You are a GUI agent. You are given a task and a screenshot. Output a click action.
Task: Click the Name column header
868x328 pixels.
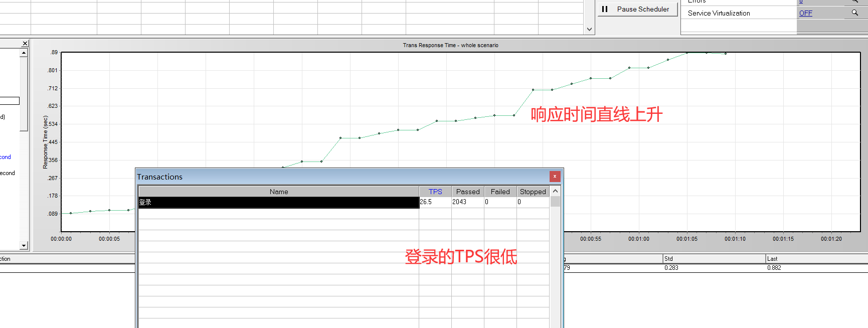click(278, 192)
